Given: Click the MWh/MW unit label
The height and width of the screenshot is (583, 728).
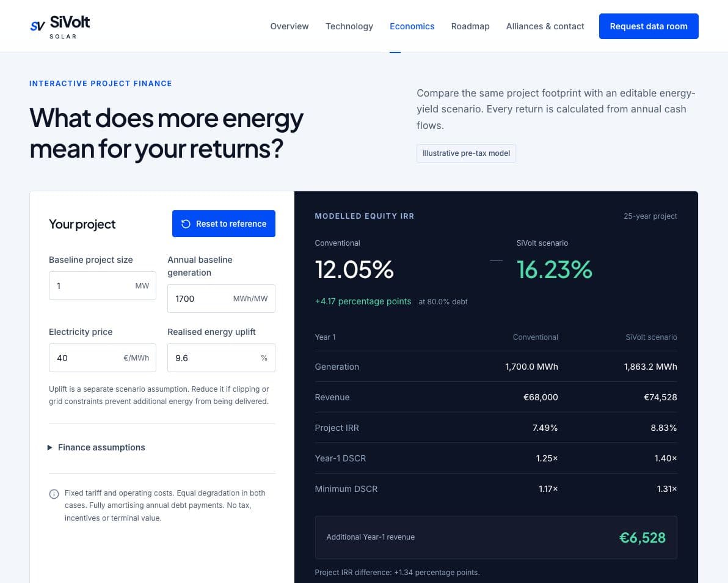Looking at the screenshot, I should coord(250,299).
